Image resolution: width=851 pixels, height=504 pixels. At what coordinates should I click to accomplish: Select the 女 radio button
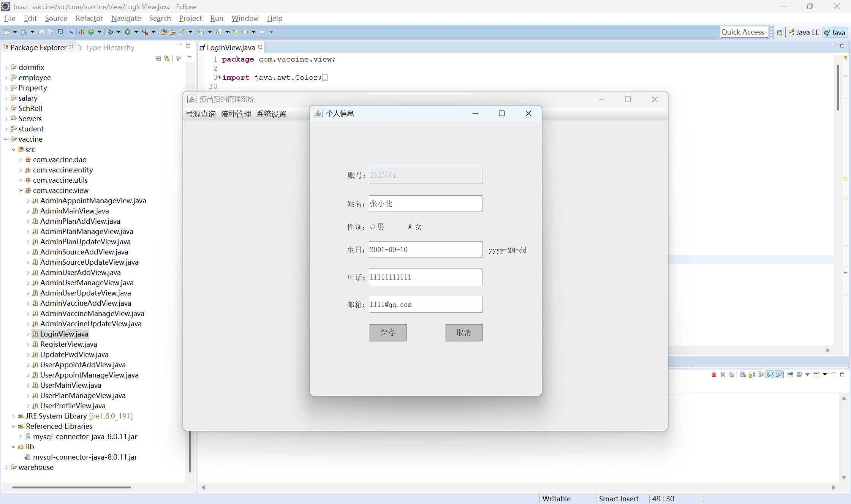pos(410,227)
